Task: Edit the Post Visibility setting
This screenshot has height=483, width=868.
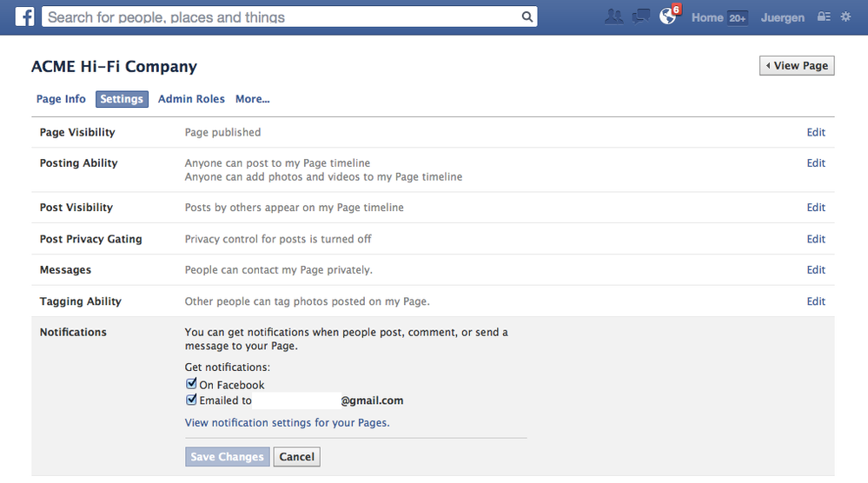Action: [x=816, y=208]
